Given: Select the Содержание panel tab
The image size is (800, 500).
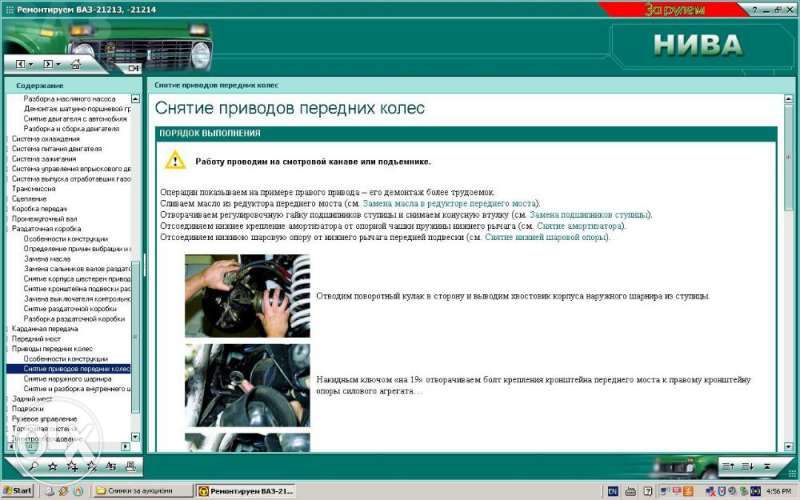Looking at the screenshot, I should (x=40, y=86).
